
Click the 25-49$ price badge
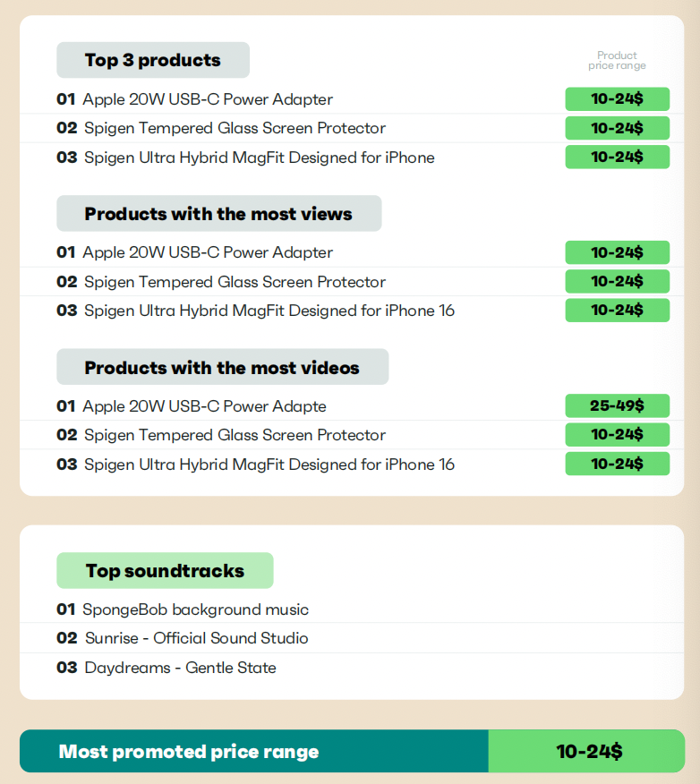(x=618, y=405)
